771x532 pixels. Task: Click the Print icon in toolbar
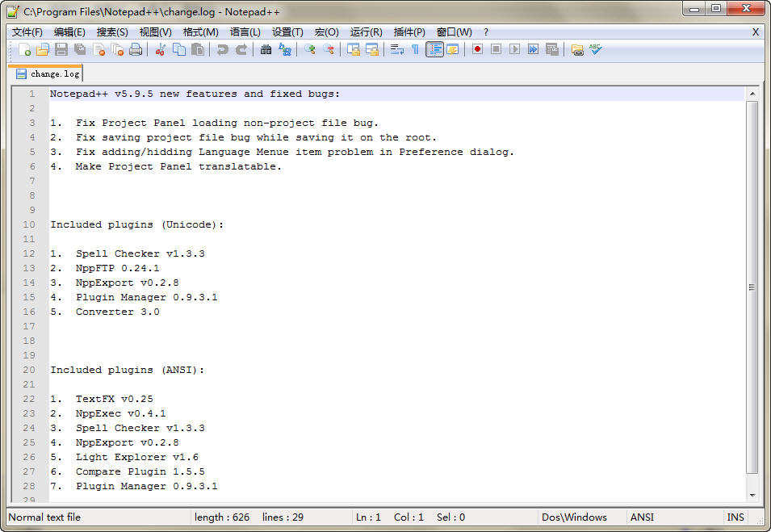[136, 50]
